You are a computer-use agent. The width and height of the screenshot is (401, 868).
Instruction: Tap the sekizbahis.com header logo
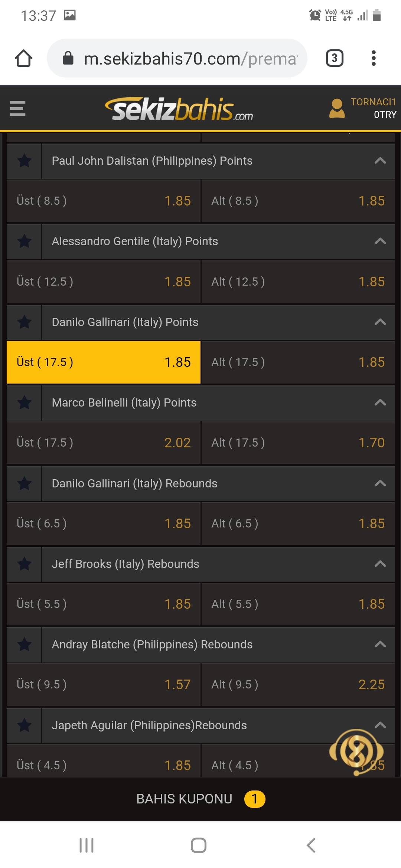pos(179,109)
